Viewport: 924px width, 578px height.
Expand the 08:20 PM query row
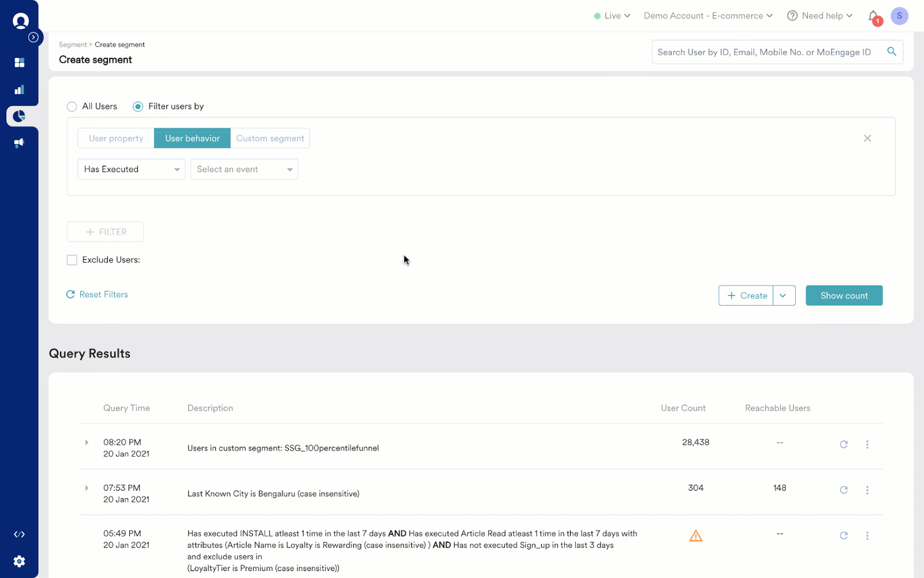(x=87, y=443)
